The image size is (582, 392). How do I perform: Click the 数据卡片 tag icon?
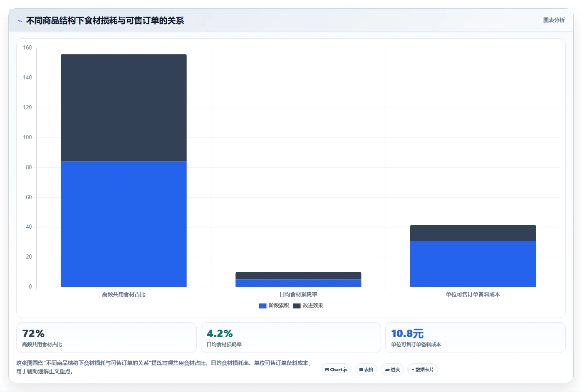[x=413, y=370]
